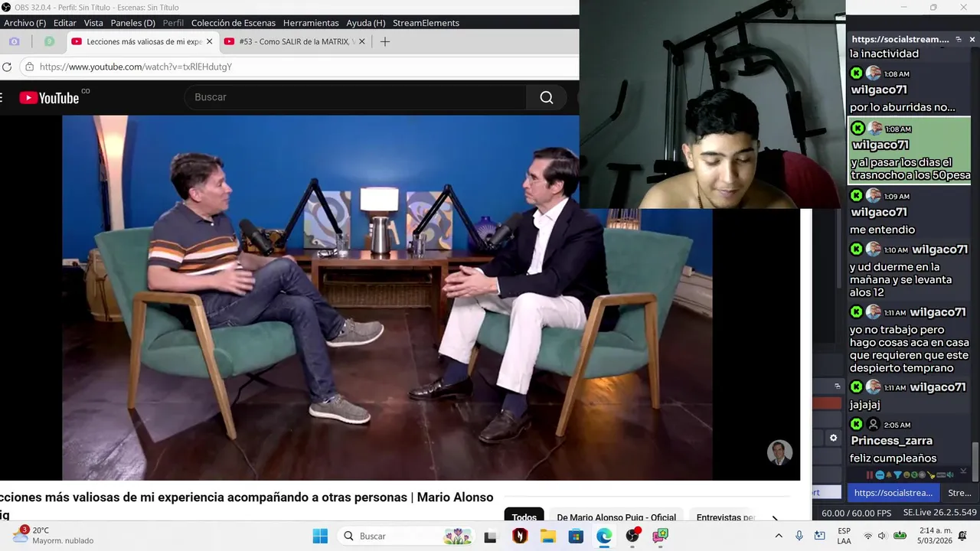
Task: Open the Editar menu in OBS
Action: [65, 23]
